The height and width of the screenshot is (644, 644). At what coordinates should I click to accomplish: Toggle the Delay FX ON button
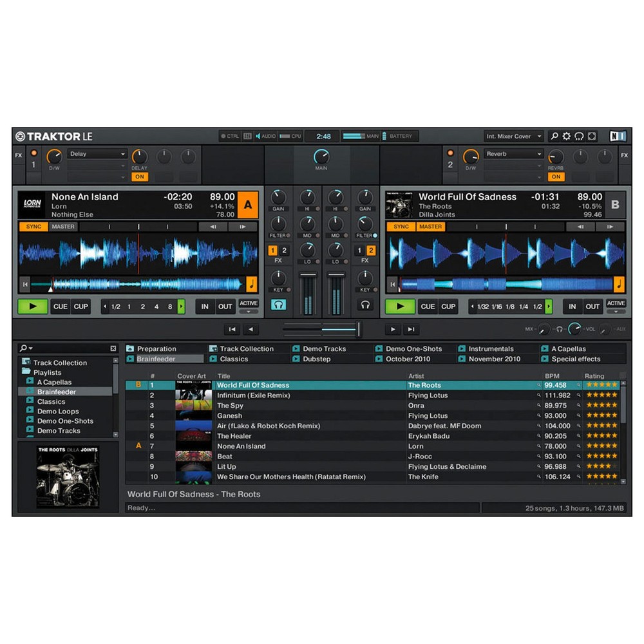(140, 176)
